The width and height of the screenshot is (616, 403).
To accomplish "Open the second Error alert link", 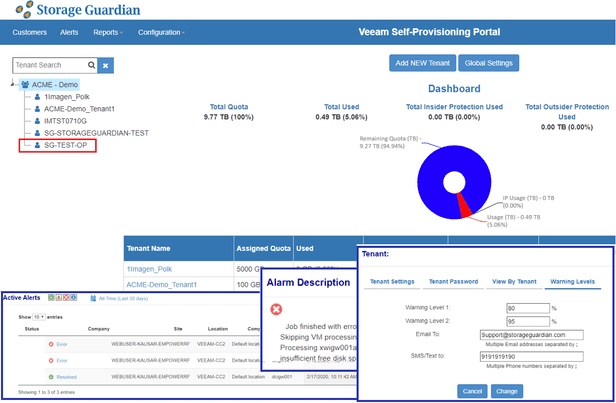I will click(62, 361).
